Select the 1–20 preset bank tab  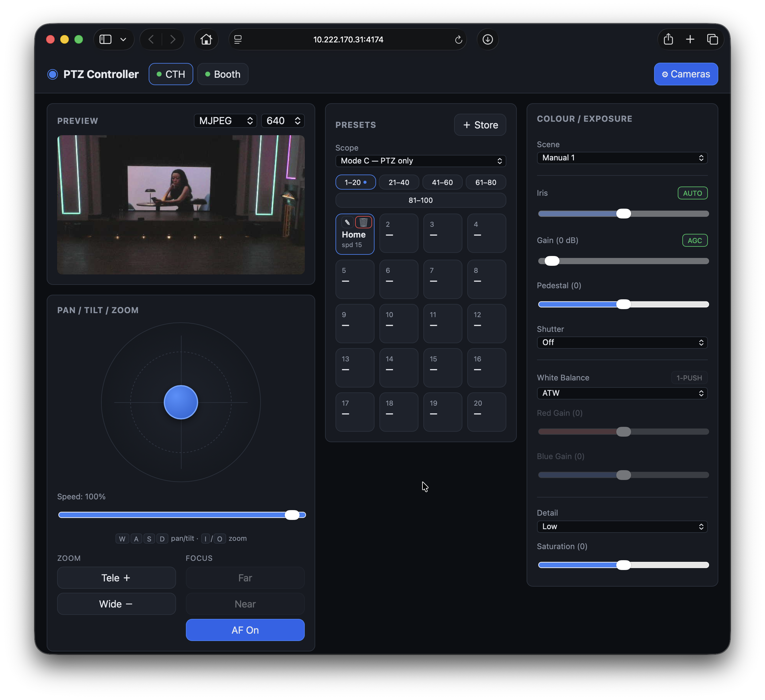pyautogui.click(x=355, y=182)
